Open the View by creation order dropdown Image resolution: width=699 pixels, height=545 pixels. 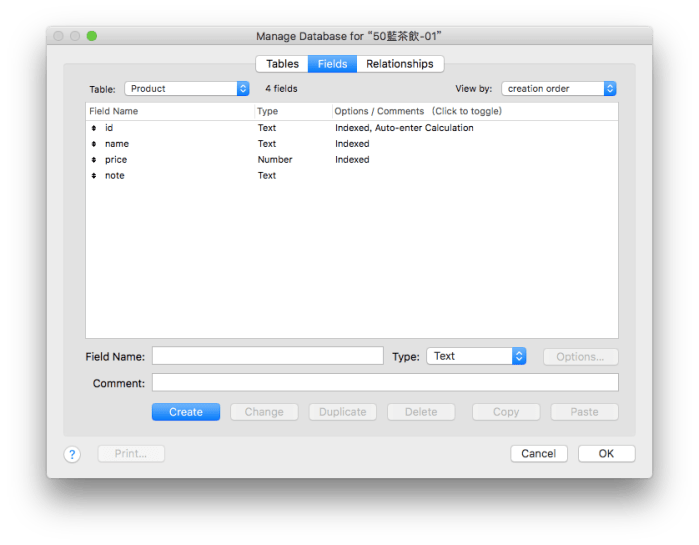coord(558,88)
